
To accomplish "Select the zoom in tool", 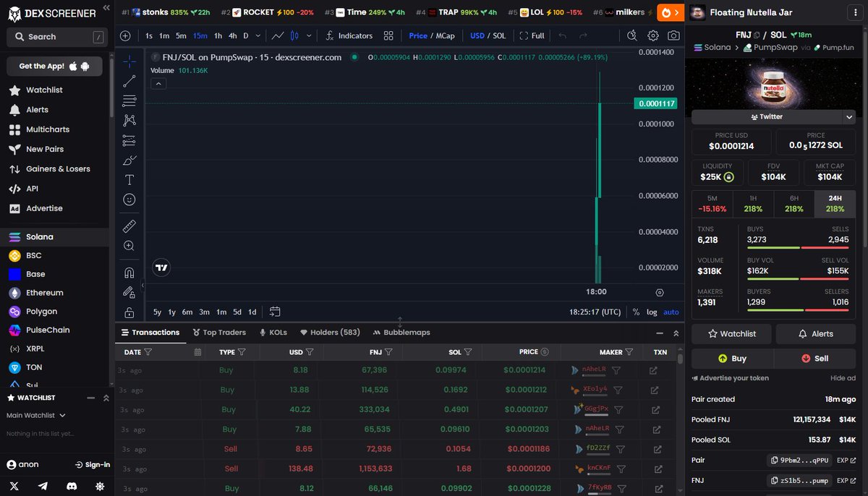I will click(129, 246).
